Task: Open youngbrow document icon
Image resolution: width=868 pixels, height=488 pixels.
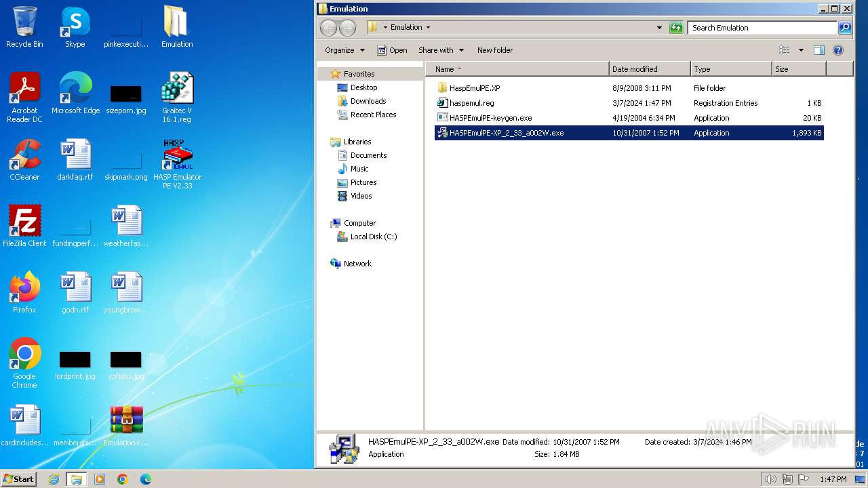Action: pos(126,293)
